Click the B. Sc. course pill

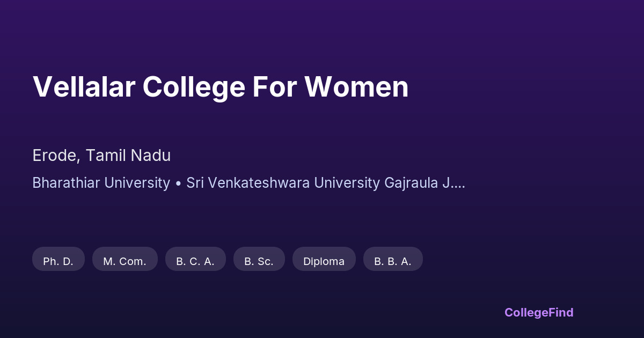tap(259, 261)
